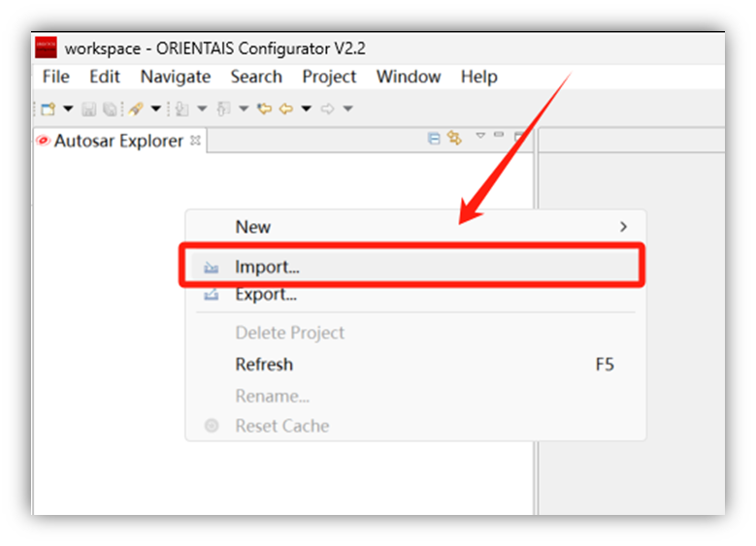Click Reset Cache in the context menu
This screenshot has width=756, height=546.
pos(415,426)
